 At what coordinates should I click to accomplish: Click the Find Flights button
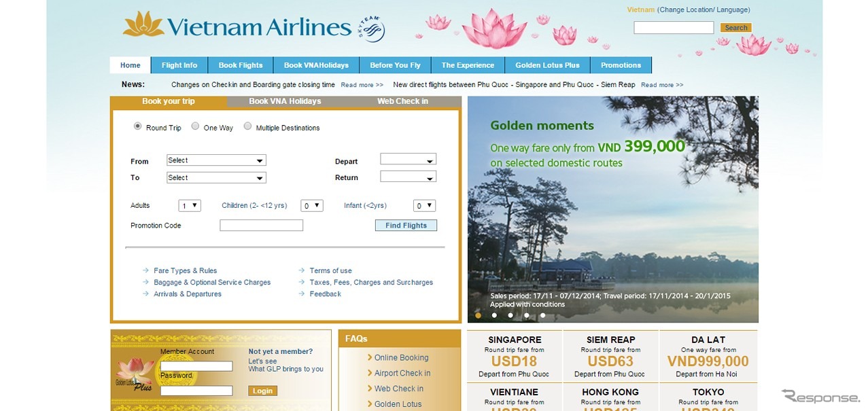coord(406,226)
